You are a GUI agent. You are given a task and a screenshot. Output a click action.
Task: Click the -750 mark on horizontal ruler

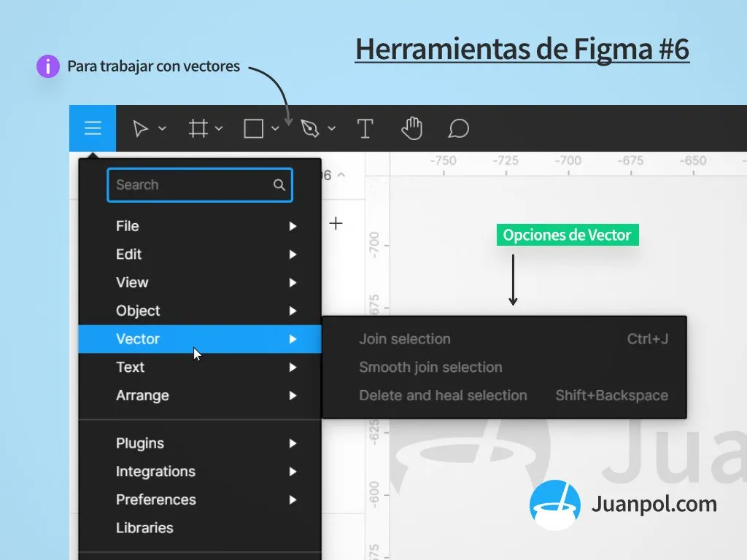[443, 161]
